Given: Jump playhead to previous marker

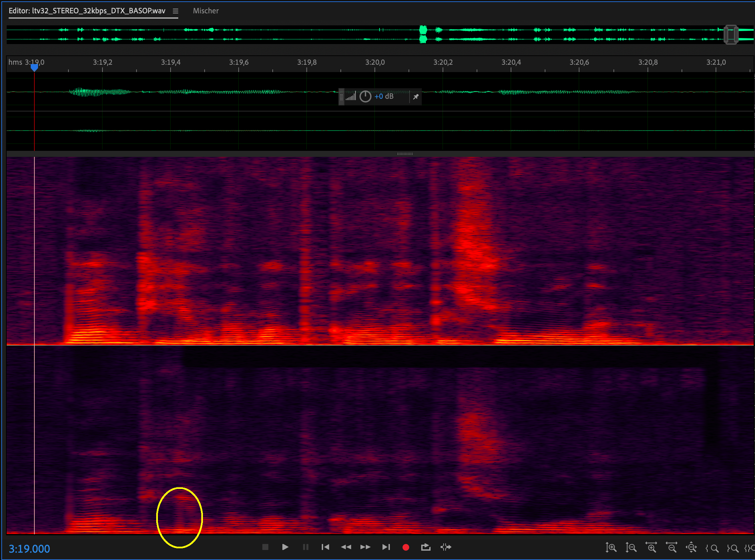Looking at the screenshot, I should [325, 547].
